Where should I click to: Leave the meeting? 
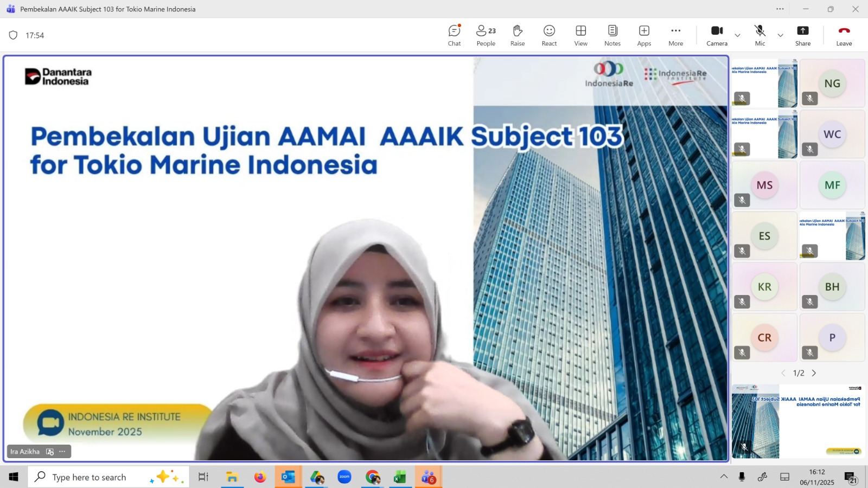[844, 35]
